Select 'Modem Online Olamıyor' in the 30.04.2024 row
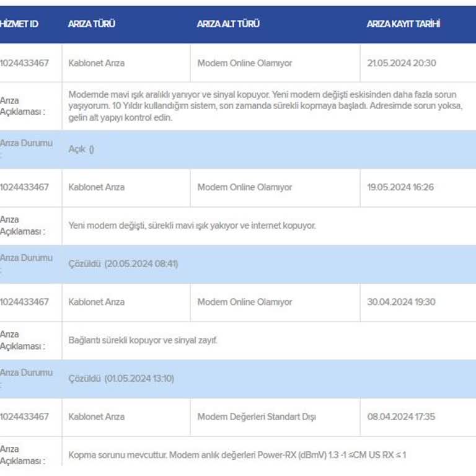 coord(245,302)
